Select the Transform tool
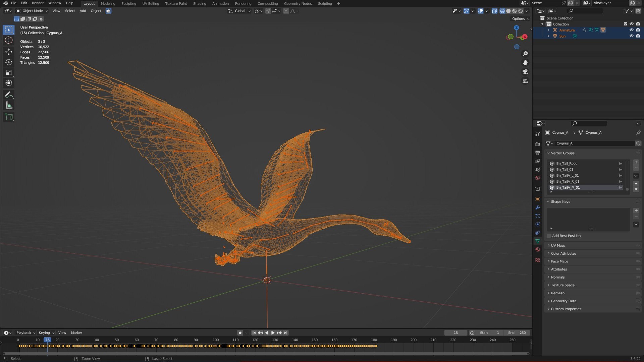Viewport: 644px width, 362px height. [9, 83]
